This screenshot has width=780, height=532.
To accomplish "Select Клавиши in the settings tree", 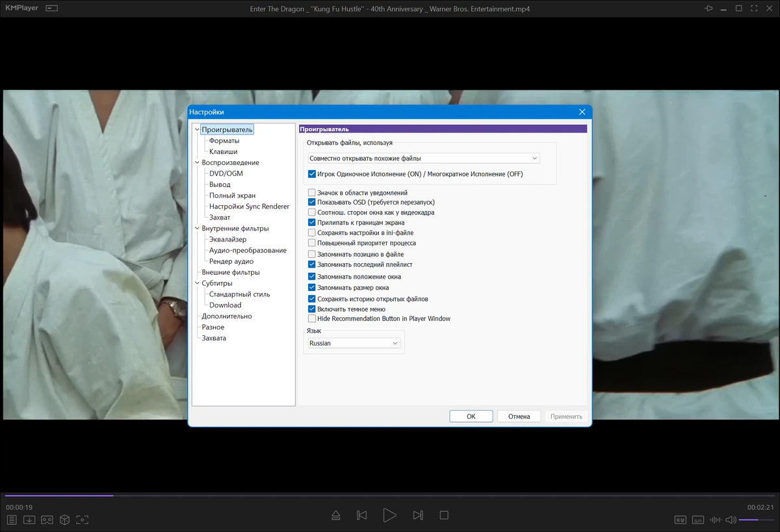I will pos(223,151).
